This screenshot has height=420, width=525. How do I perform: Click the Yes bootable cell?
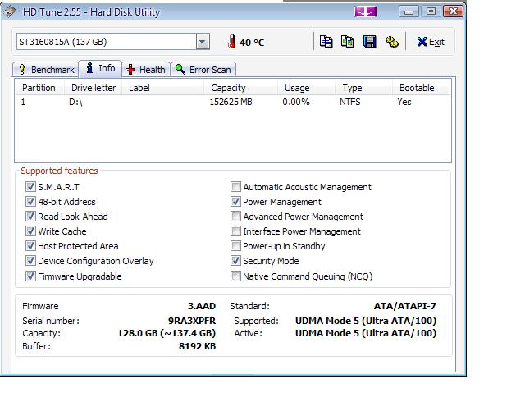point(404,102)
